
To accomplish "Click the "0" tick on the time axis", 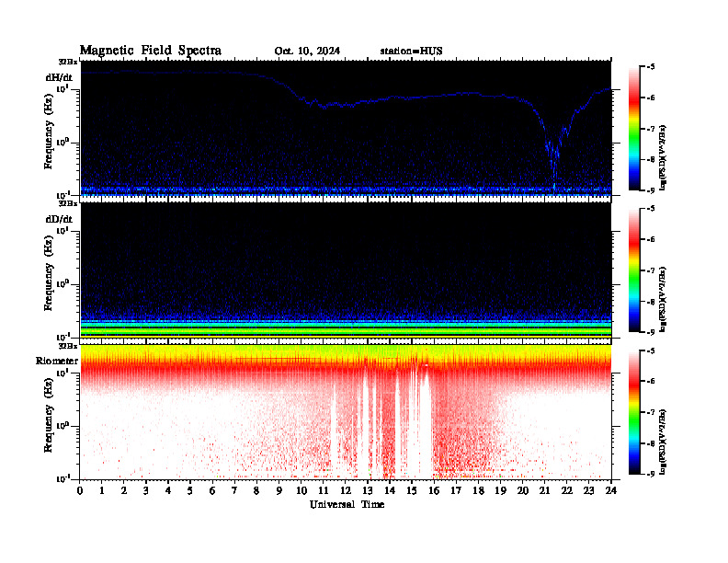I will pyautogui.click(x=80, y=491).
